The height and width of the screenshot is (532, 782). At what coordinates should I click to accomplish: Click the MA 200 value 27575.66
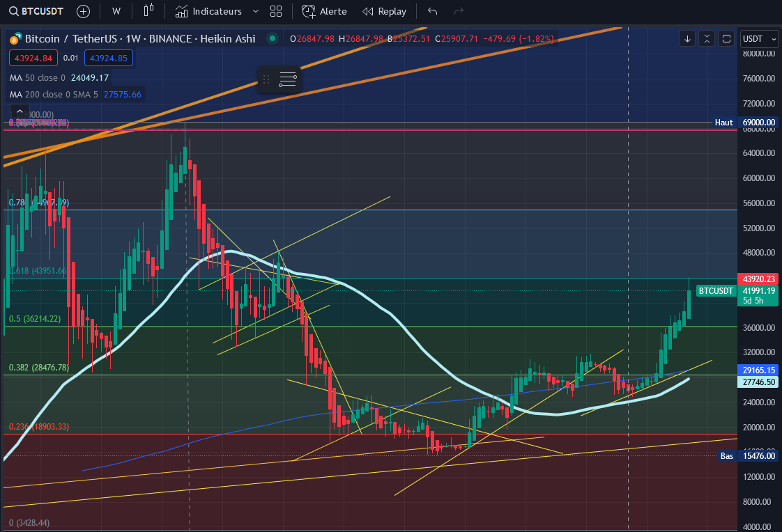pyautogui.click(x=123, y=94)
